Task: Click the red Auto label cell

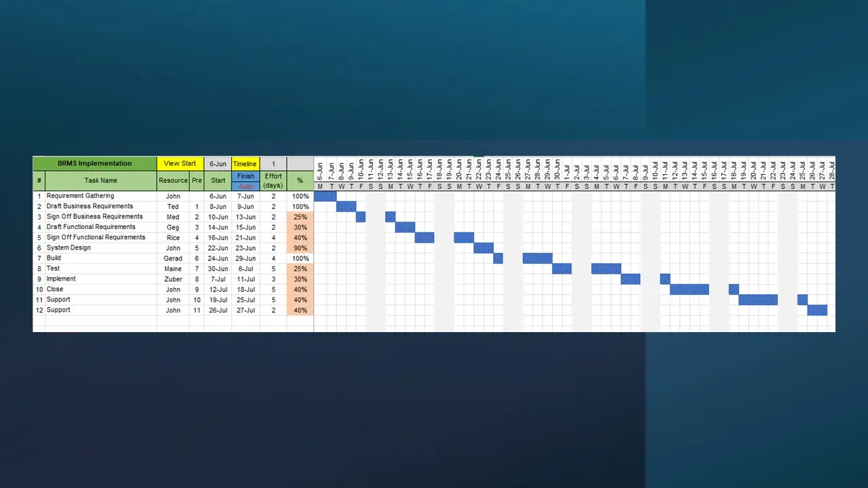Action: 245,186
